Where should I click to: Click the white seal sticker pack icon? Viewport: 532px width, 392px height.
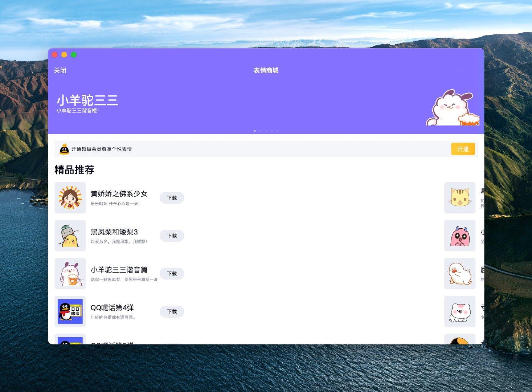[x=460, y=273]
